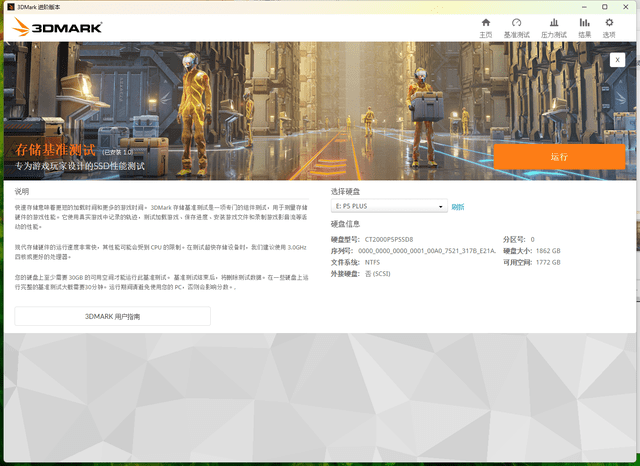This screenshot has height=466, width=640.
Task: Click the 说明 section heading
Action: pos(22,191)
